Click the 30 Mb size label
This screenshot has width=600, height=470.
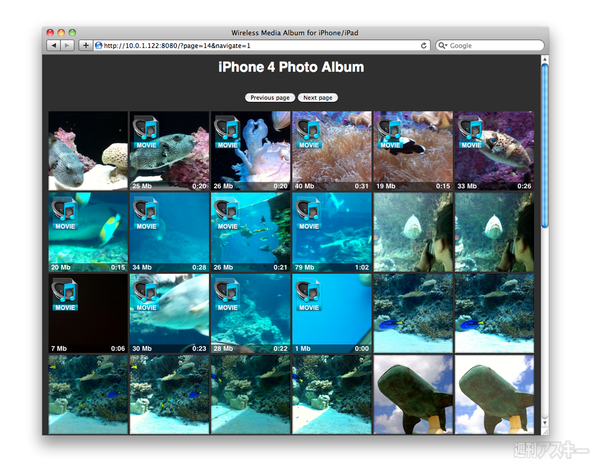(142, 348)
